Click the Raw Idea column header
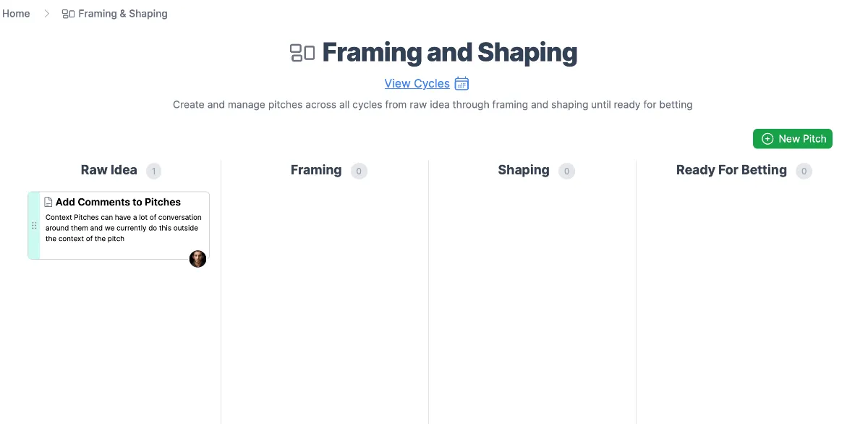This screenshot has height=424, width=868. click(109, 170)
